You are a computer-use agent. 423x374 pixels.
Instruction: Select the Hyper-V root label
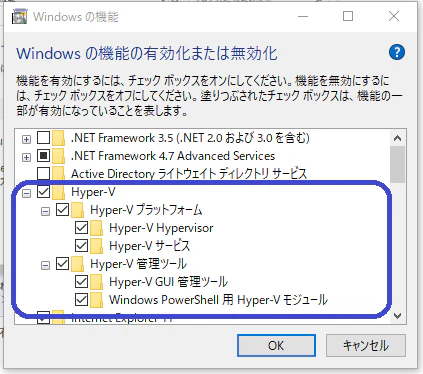(93, 192)
